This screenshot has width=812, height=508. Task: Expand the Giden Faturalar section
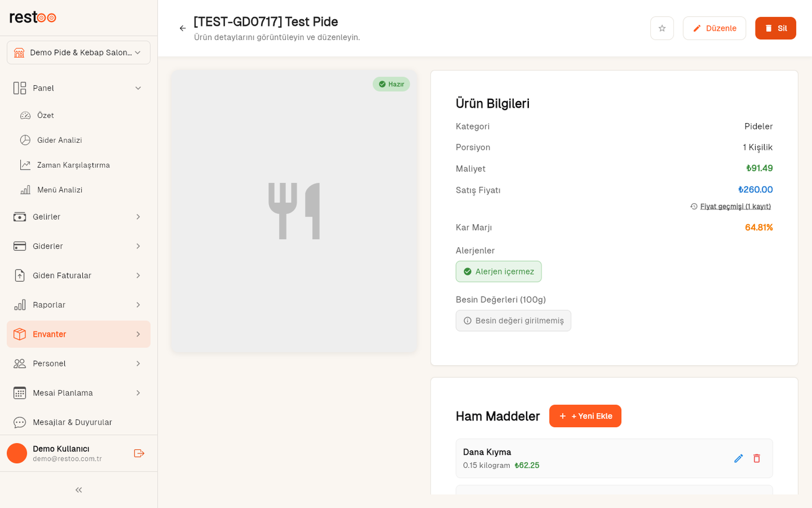[x=79, y=275]
